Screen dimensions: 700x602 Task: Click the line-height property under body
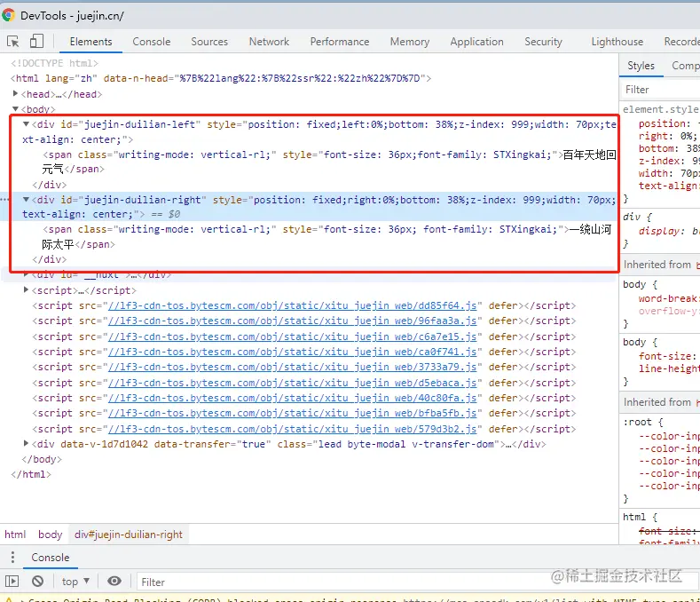pyautogui.click(x=668, y=368)
